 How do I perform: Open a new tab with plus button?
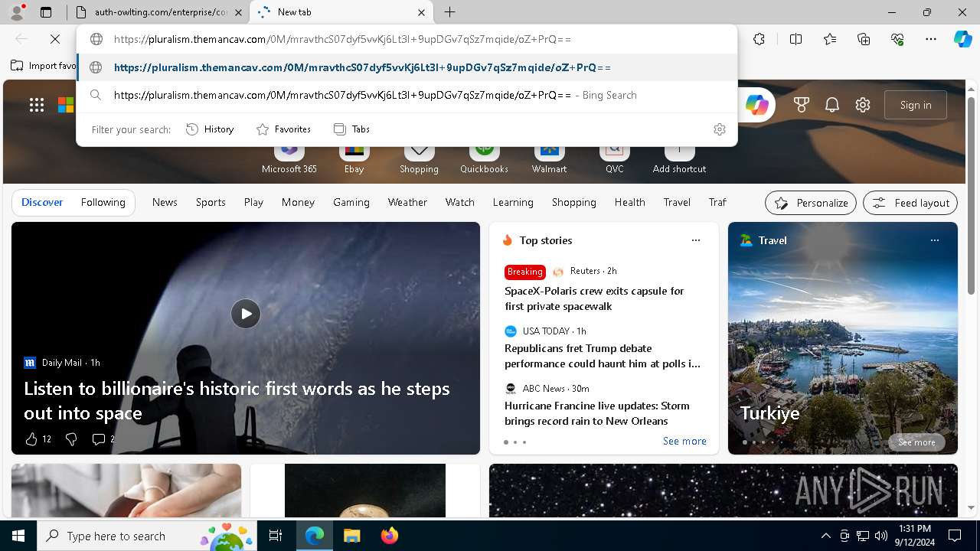450,12
